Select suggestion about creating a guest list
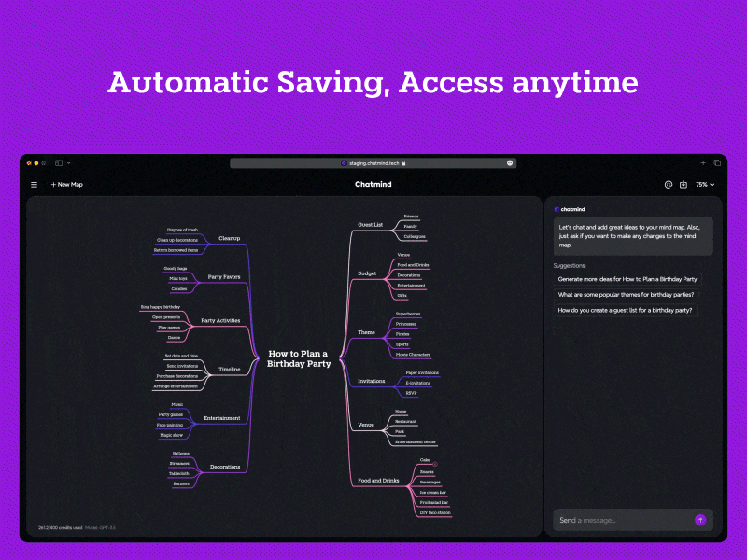 coord(625,310)
